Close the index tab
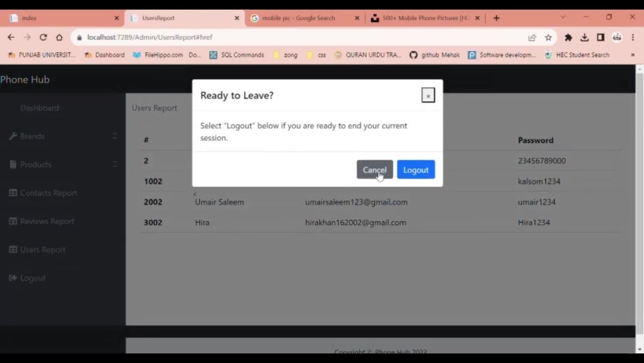The height and width of the screenshot is (363, 644). click(117, 18)
